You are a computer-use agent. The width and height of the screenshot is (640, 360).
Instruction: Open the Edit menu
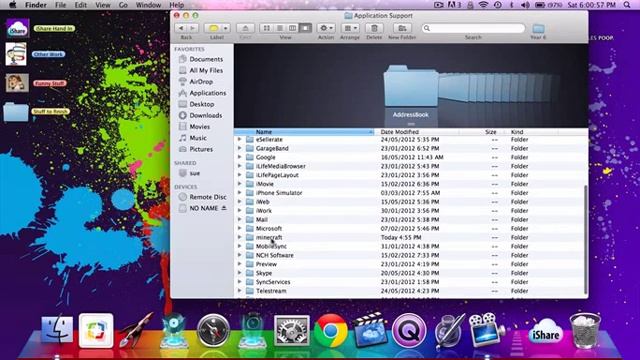pos(80,5)
